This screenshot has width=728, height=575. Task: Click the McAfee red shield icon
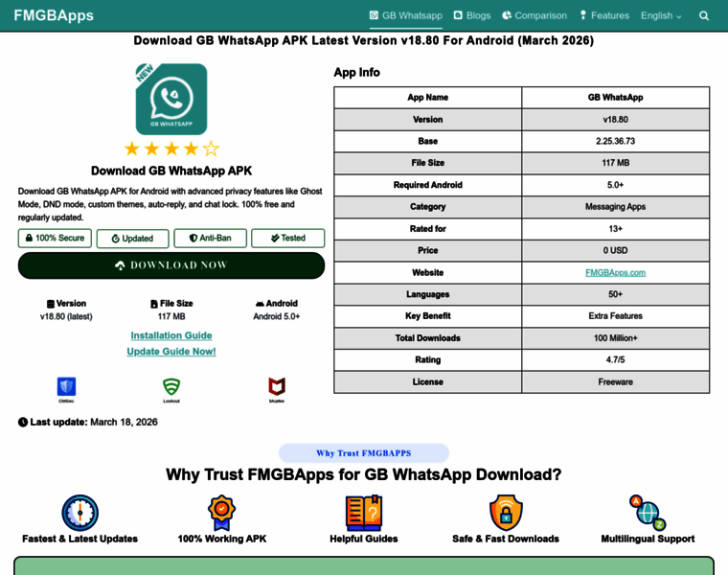pyautogui.click(x=277, y=386)
